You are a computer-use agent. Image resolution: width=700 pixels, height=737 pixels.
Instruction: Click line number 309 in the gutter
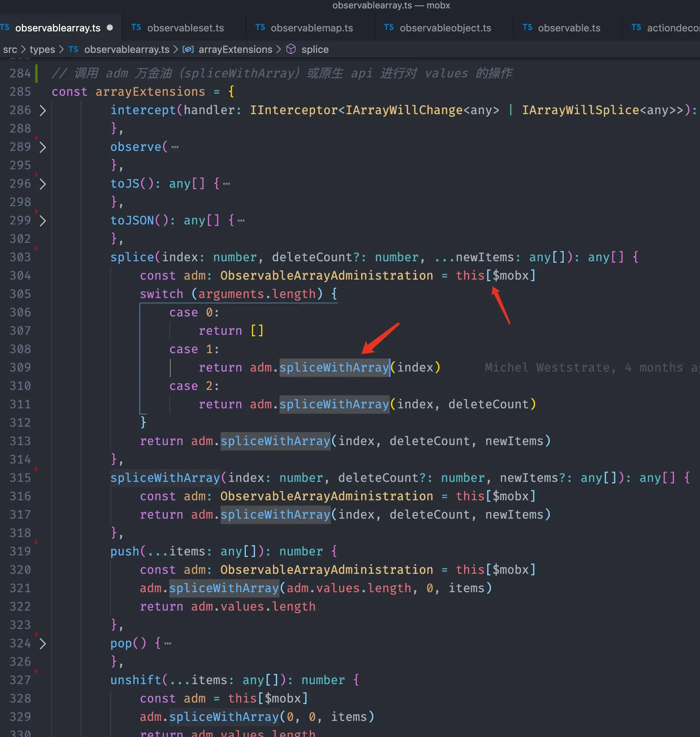click(20, 367)
